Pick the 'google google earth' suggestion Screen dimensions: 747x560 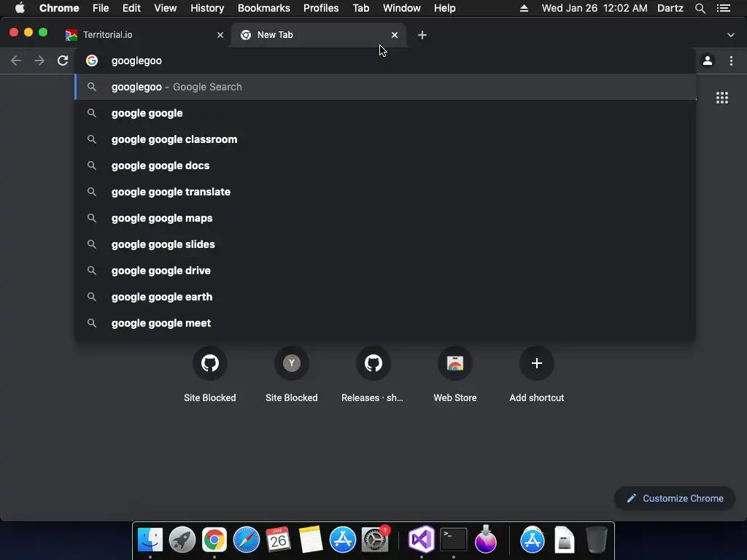point(385,296)
